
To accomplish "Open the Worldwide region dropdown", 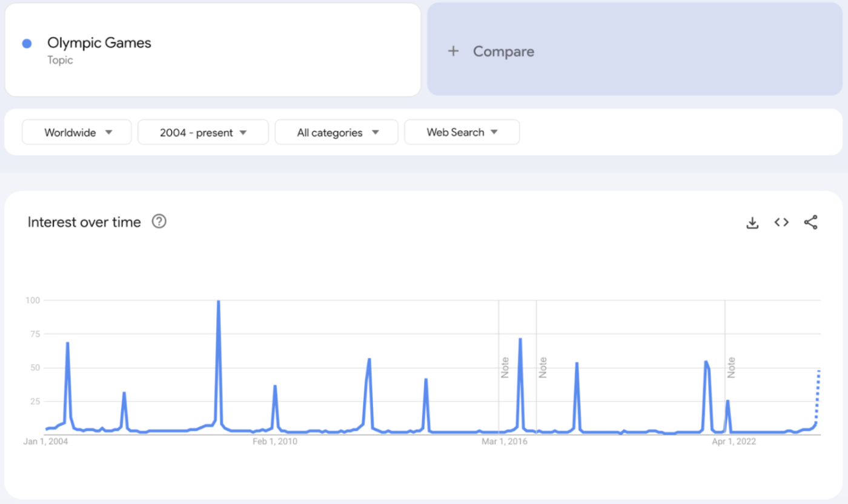I will point(77,132).
